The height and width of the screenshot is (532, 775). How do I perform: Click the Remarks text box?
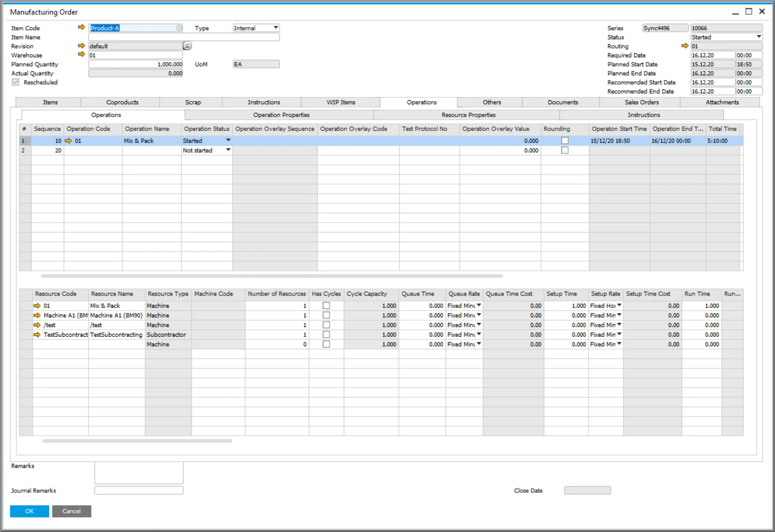[139, 473]
